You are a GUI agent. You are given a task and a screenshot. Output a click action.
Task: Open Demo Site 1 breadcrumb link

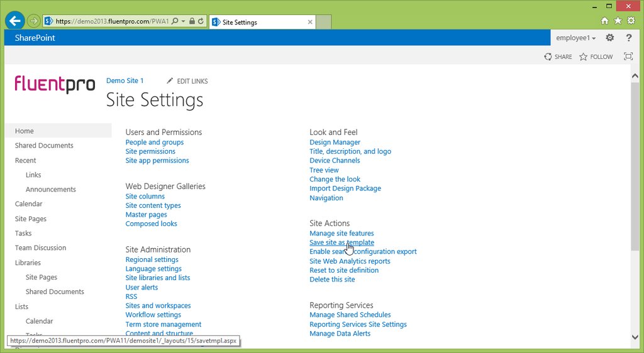(x=125, y=81)
